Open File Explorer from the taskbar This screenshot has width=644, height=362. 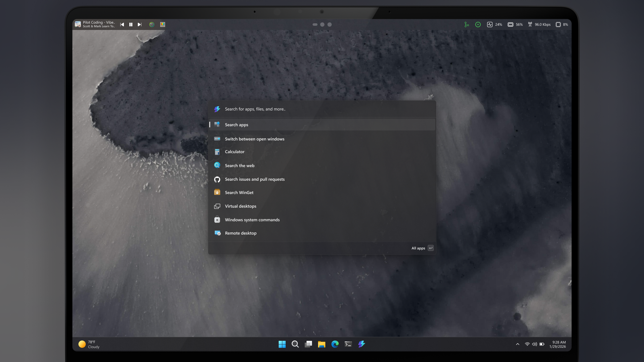(321, 344)
